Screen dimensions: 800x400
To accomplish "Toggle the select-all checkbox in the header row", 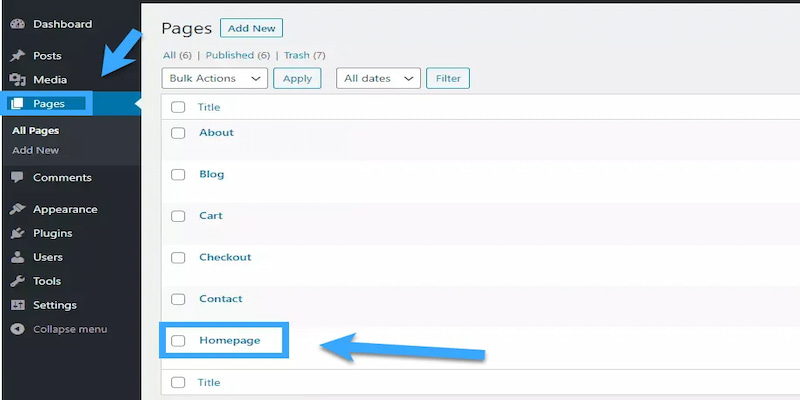I will tap(178, 107).
